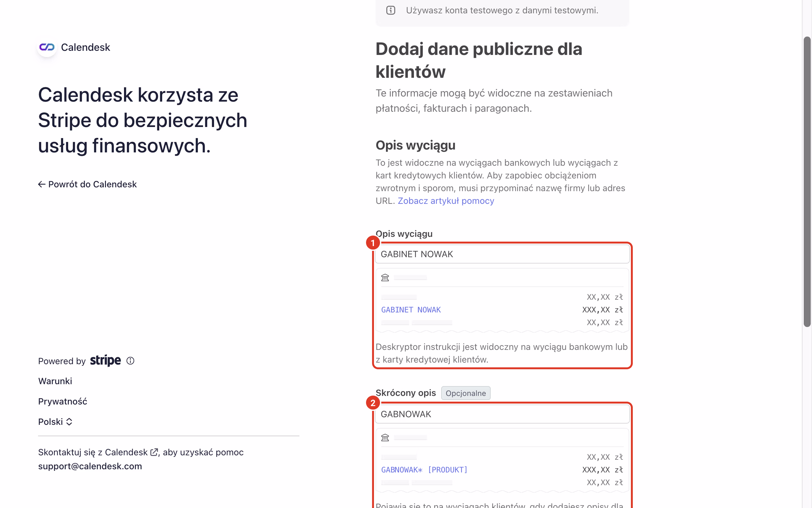Screen dimensions: 812x508
Task: Click the Opcjonalne badge
Action: [x=466, y=393]
